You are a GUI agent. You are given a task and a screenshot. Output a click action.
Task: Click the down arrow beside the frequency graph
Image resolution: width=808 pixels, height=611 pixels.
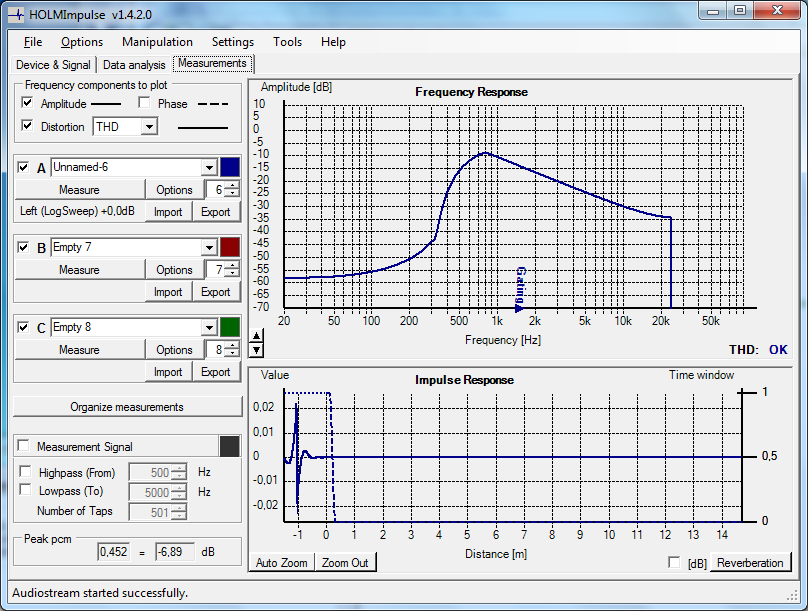pos(256,350)
